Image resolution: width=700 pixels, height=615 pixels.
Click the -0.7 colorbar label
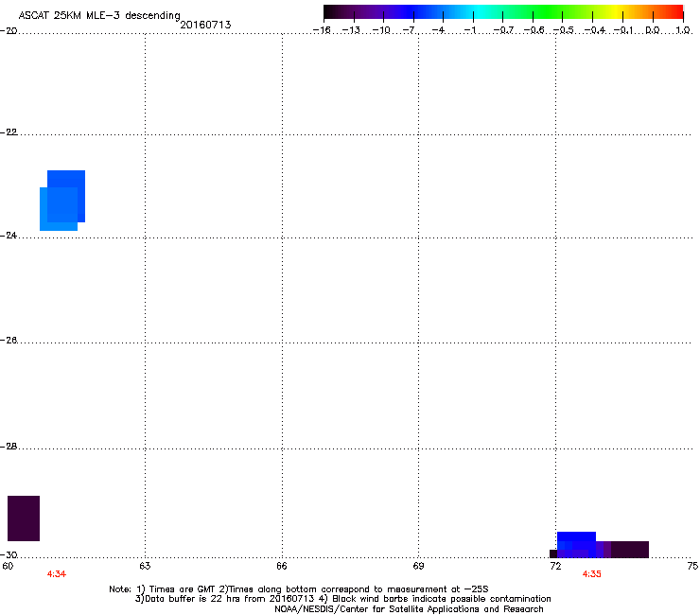point(503,30)
